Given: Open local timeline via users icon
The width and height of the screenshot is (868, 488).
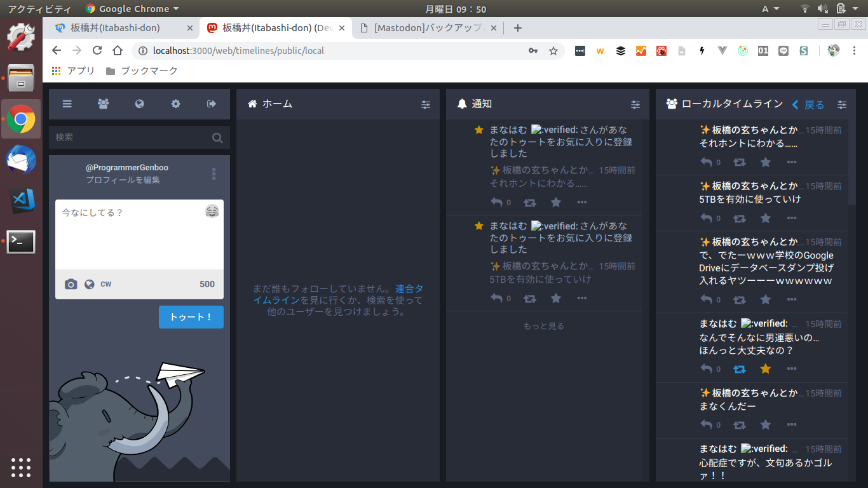Looking at the screenshot, I should [103, 104].
